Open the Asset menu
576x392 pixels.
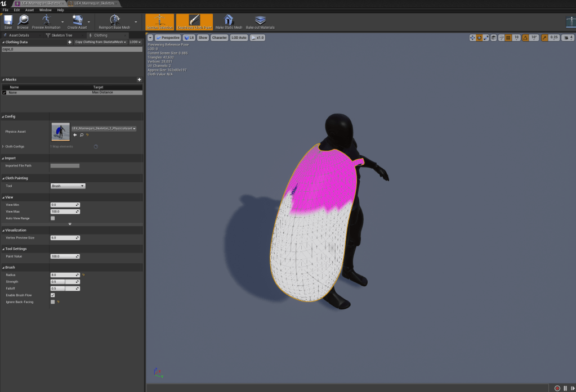click(29, 10)
